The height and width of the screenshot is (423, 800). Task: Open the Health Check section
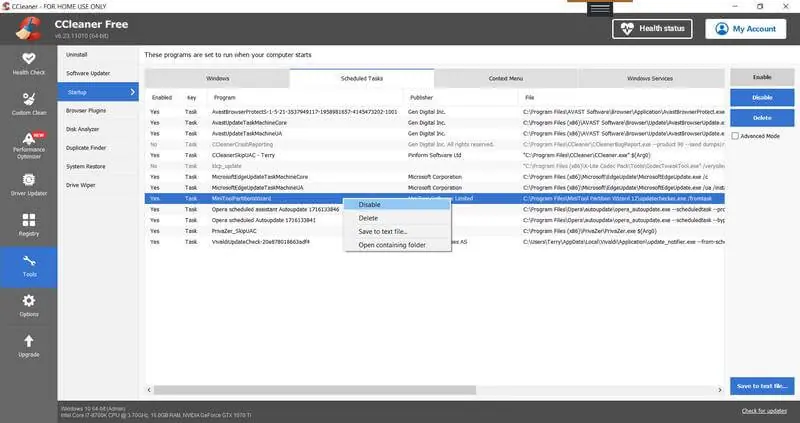pyautogui.click(x=29, y=64)
